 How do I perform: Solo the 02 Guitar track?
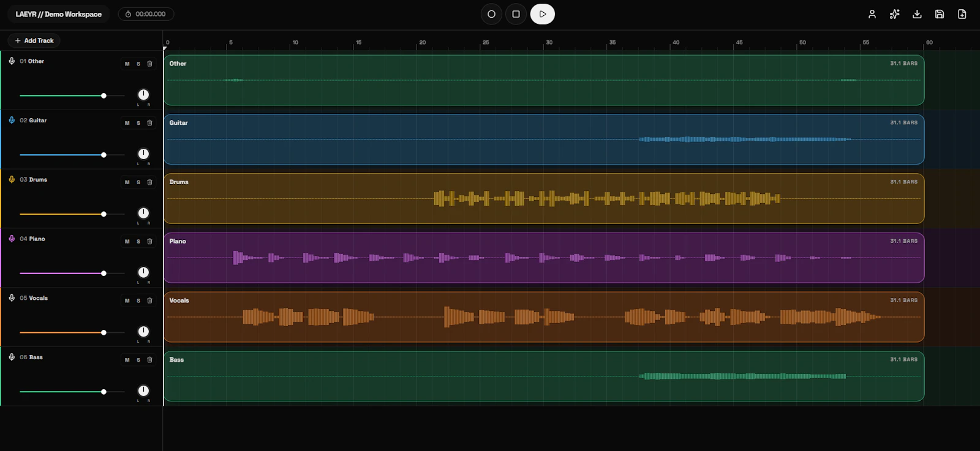(138, 123)
